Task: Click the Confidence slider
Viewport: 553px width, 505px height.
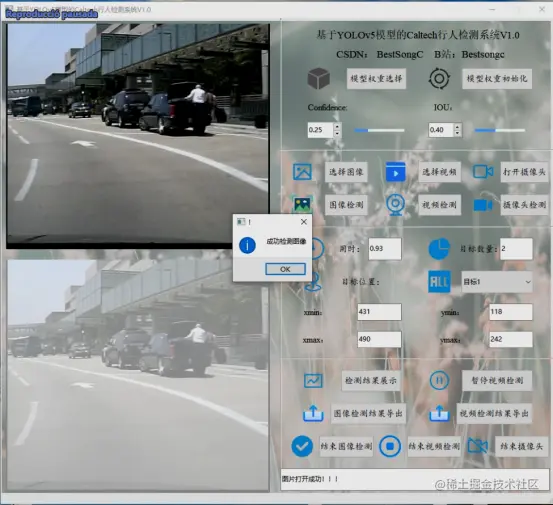Action: click(379, 130)
